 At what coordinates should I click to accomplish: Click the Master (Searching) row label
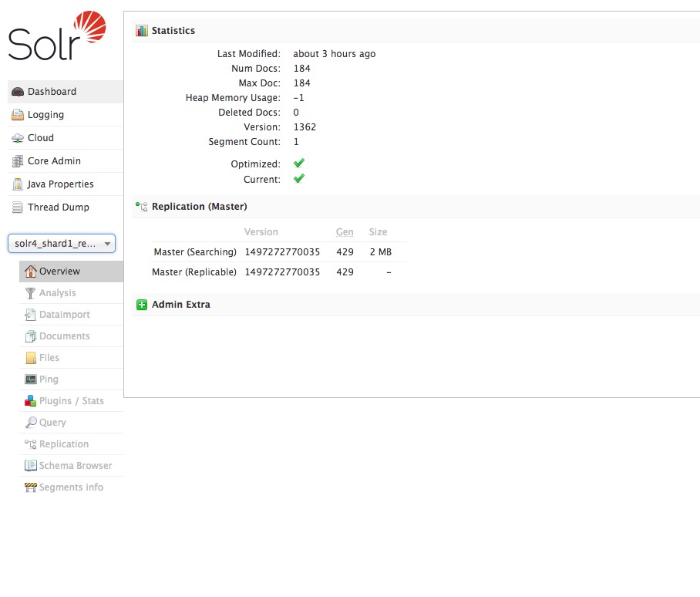click(195, 252)
